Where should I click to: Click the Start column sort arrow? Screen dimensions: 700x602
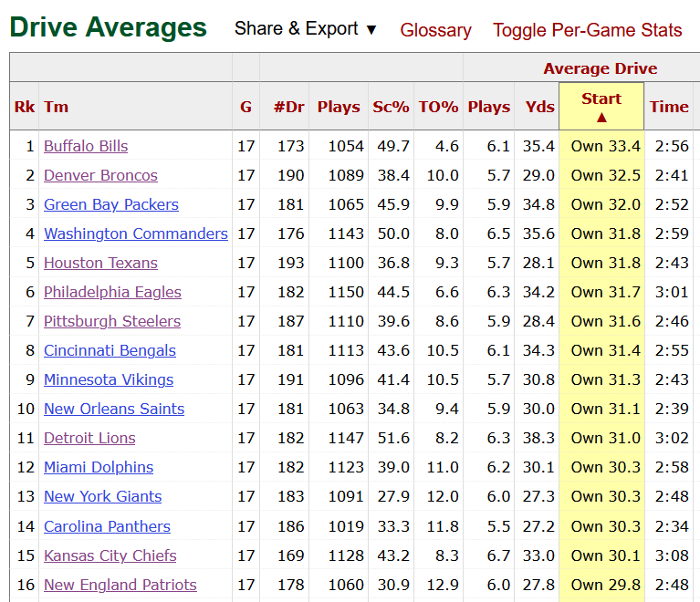pyautogui.click(x=601, y=118)
